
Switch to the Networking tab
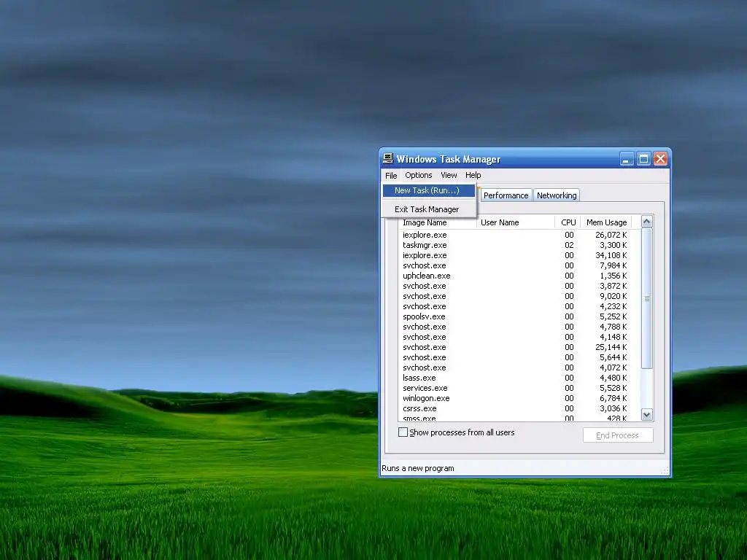[557, 195]
